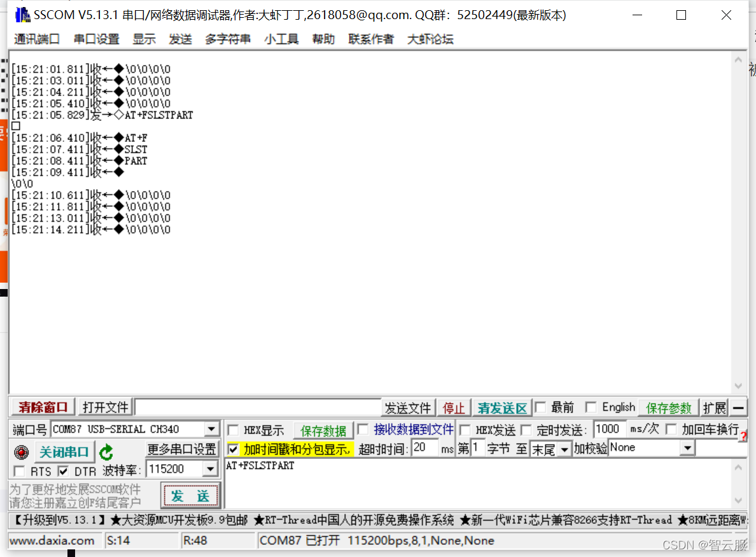Screen dimensions: 756x557
Task: Click receive window scrollbar up arrow
Action: pyautogui.click(x=738, y=60)
